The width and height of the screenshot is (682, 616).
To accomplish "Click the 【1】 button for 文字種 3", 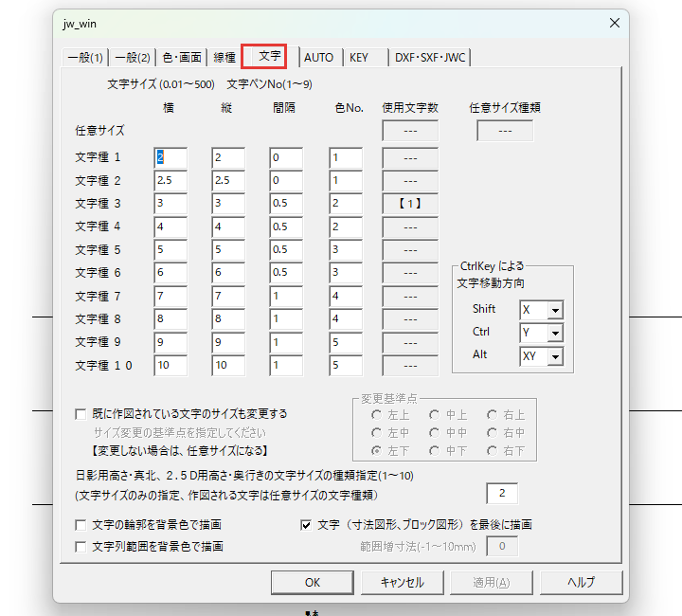I will tap(410, 204).
